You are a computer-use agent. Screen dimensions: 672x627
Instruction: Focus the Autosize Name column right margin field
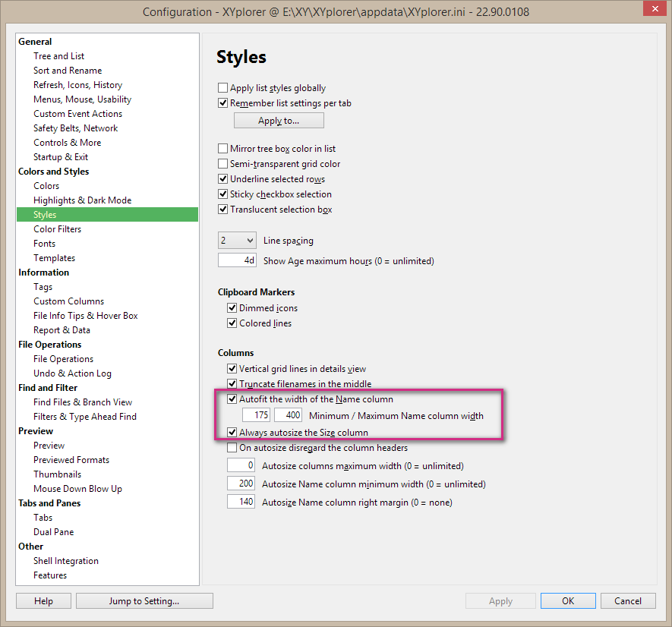(241, 502)
